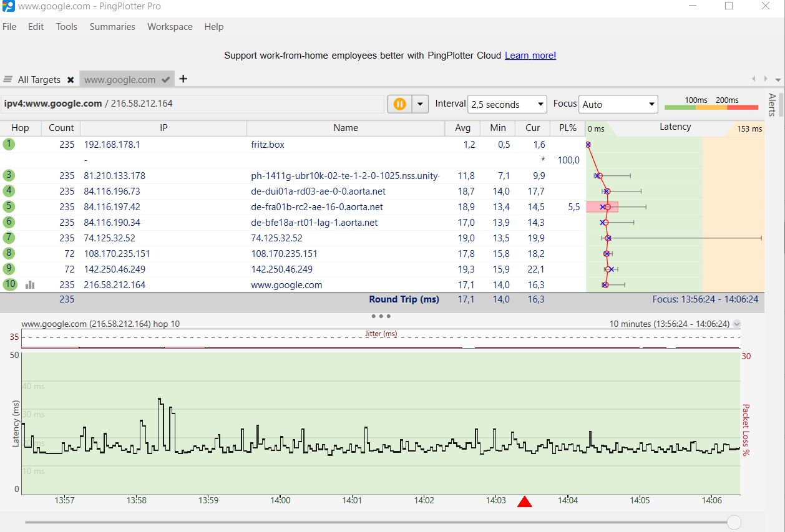This screenshot has height=532, width=785.
Task: Open the Tools menu
Action: coord(66,27)
